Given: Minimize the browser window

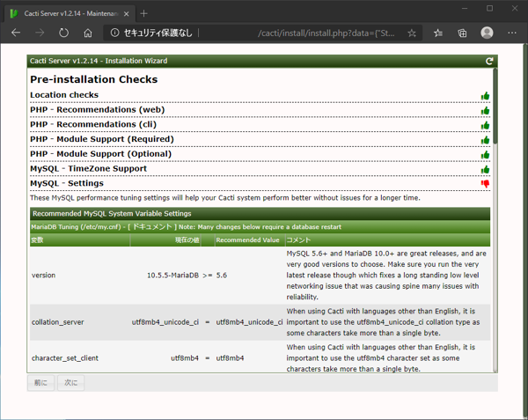Looking at the screenshot, I should point(465,9).
